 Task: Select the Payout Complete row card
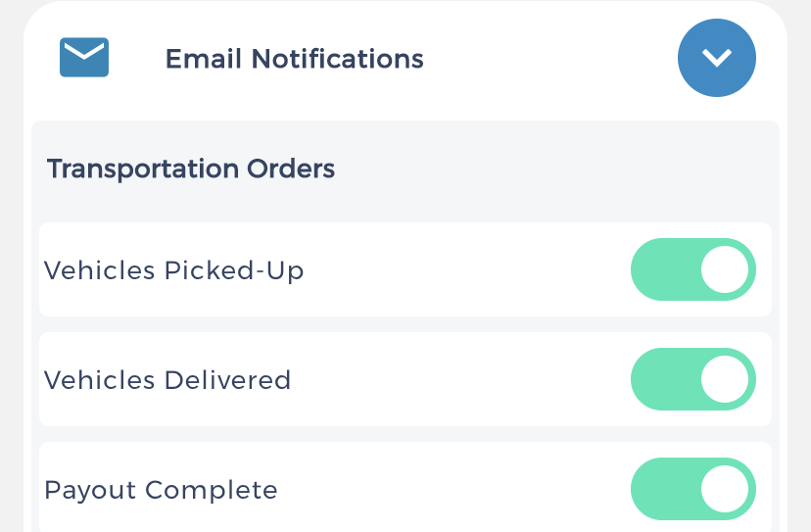click(x=405, y=487)
